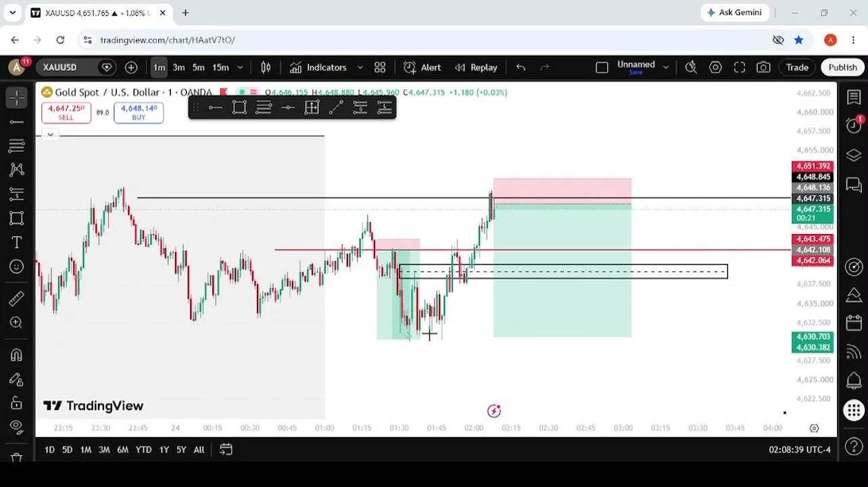The image size is (868, 487).
Task: Select YTD date range
Action: [x=143, y=449]
